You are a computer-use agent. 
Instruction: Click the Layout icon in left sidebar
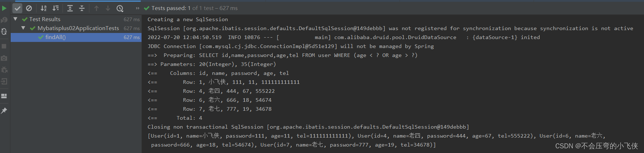tap(4, 96)
